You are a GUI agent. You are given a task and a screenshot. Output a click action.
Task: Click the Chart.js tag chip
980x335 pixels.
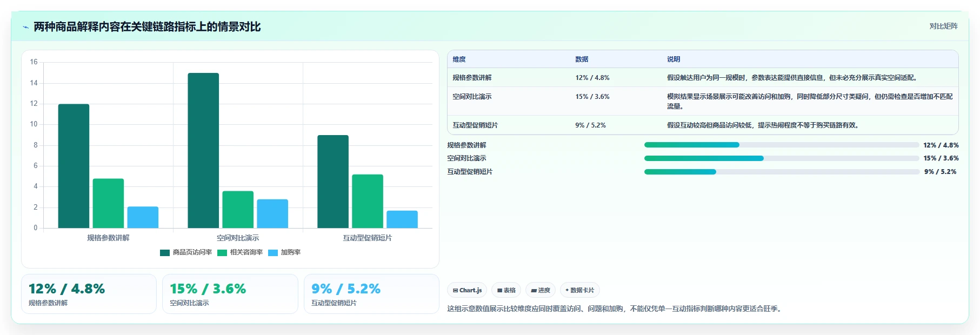(x=467, y=290)
